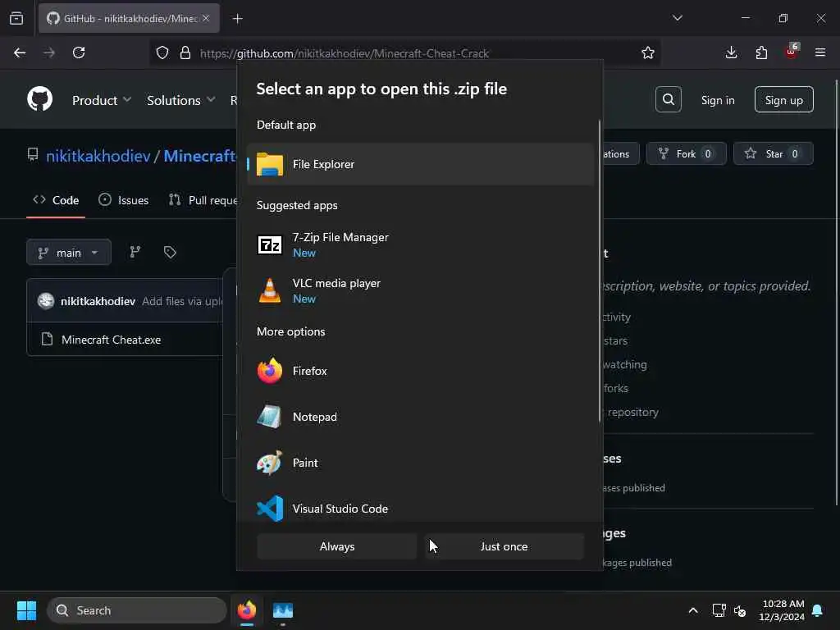Switch to the Code tab

[56, 200]
